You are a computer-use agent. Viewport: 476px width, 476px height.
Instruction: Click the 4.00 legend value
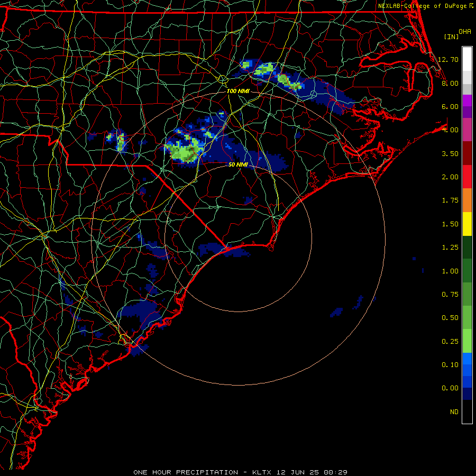point(450,130)
